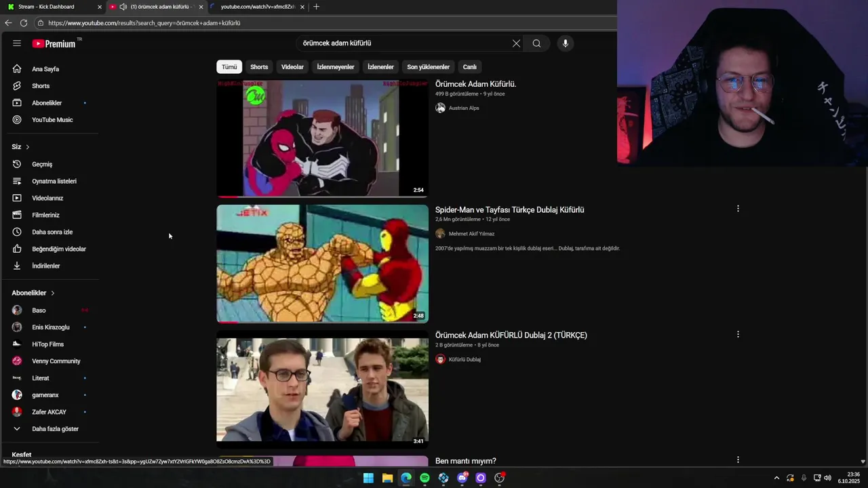Select the İzlenenler filter chip
Image resolution: width=868 pixels, height=488 pixels.
pyautogui.click(x=380, y=67)
